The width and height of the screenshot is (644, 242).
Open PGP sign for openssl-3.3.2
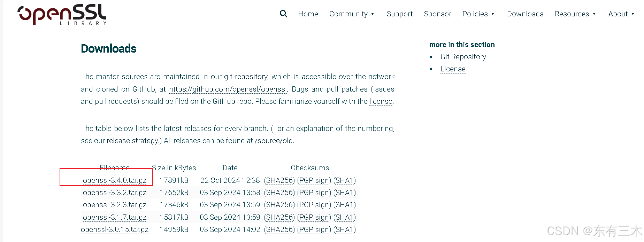[x=314, y=193]
